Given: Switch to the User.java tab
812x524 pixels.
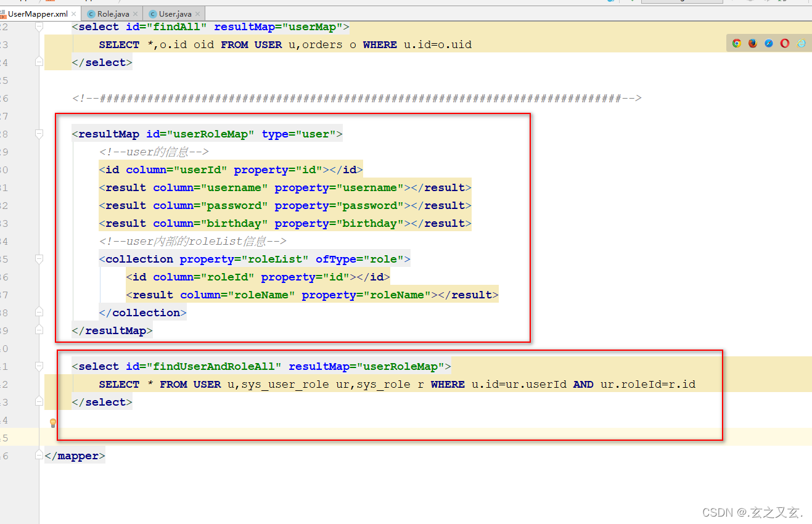Looking at the screenshot, I should [175, 14].
